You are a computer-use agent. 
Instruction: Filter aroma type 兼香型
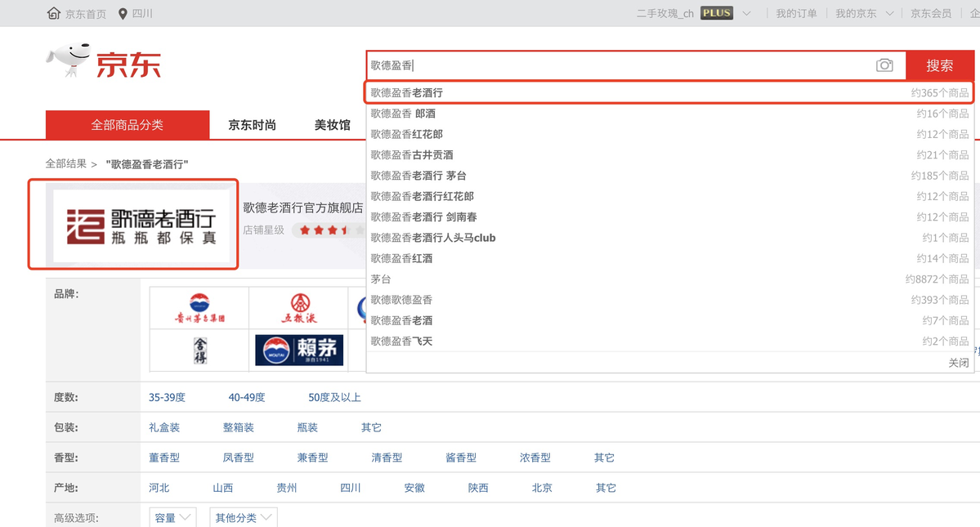312,458
